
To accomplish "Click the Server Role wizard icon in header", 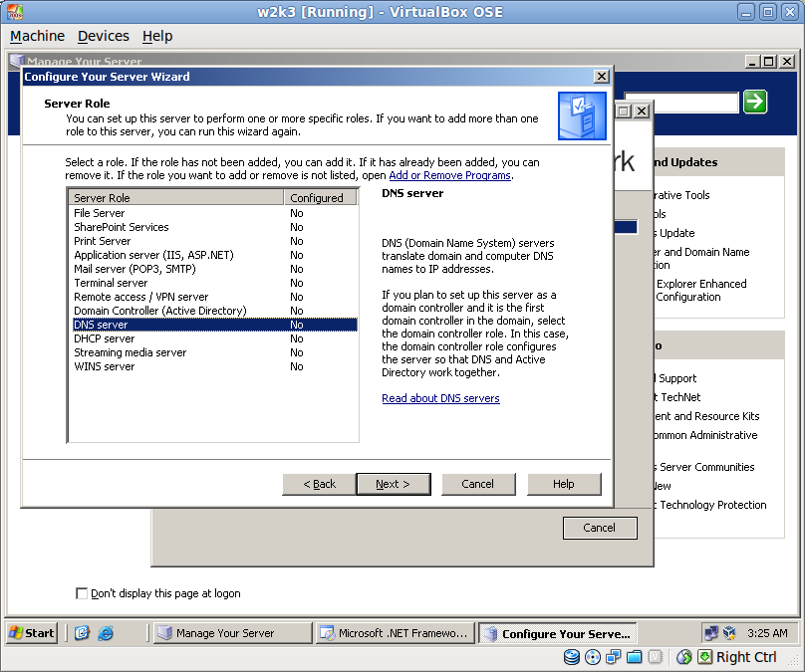I will (x=582, y=115).
